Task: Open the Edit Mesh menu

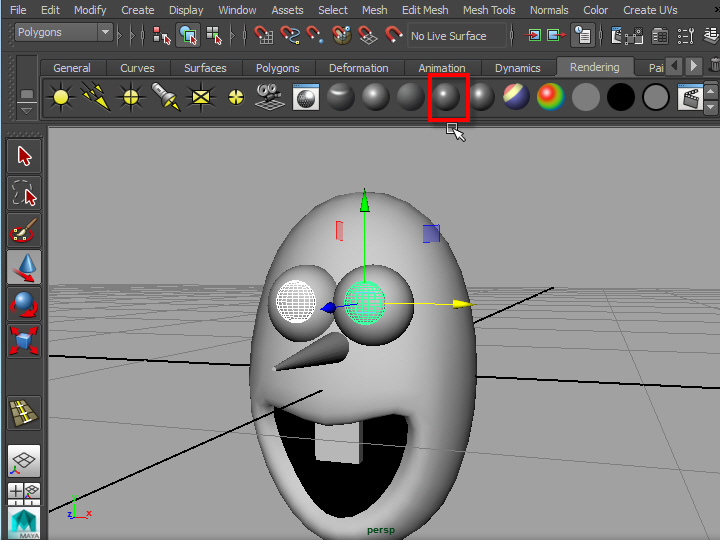Action: tap(424, 10)
